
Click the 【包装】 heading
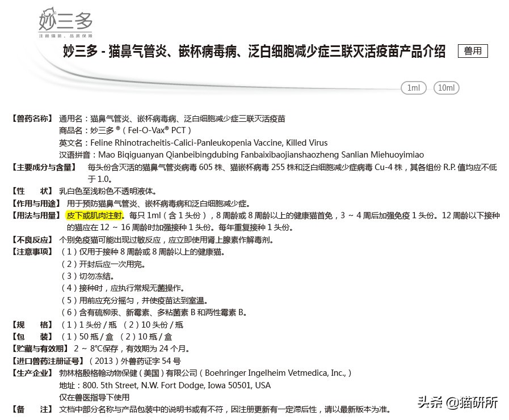[32, 337]
